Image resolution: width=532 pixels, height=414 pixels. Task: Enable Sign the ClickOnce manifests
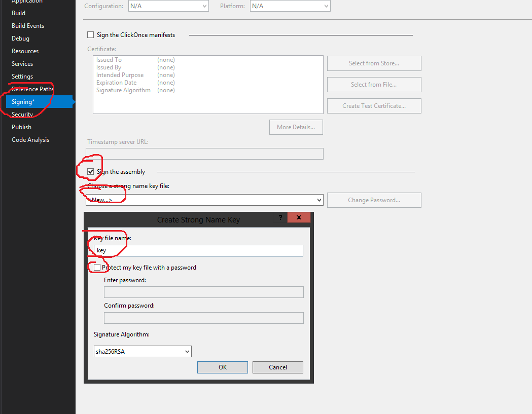point(90,34)
